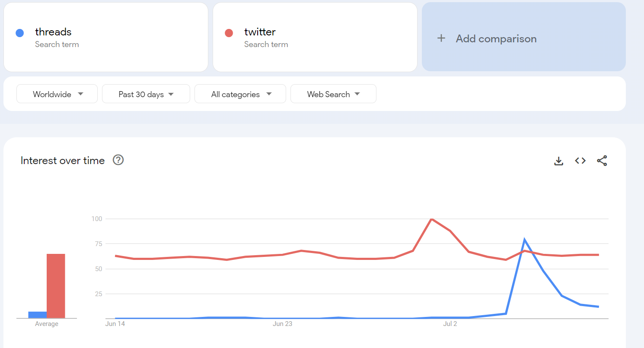Click the twitter line peak at 100
Screen dimensions: 644x348
pos(431,219)
